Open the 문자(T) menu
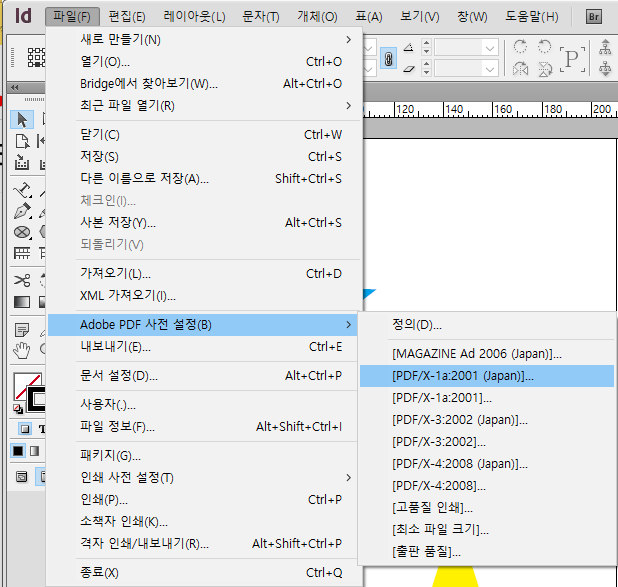Screen dimensions: 618x587 pos(261,17)
